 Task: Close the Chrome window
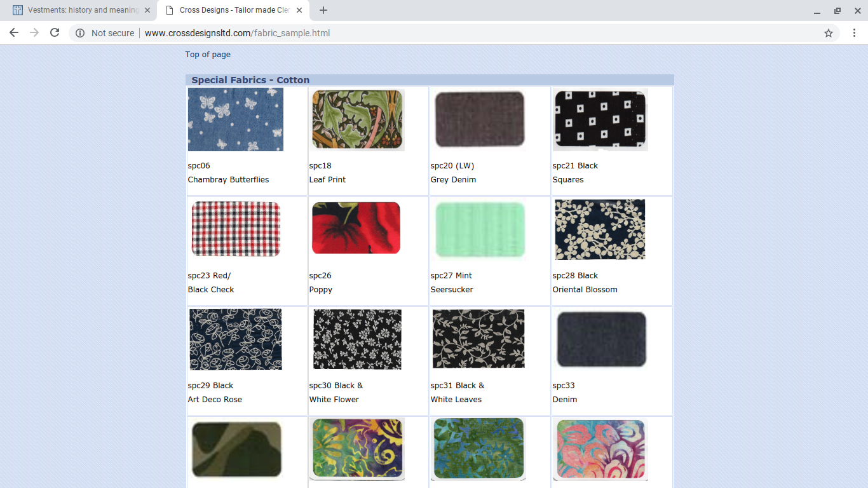pos(857,10)
